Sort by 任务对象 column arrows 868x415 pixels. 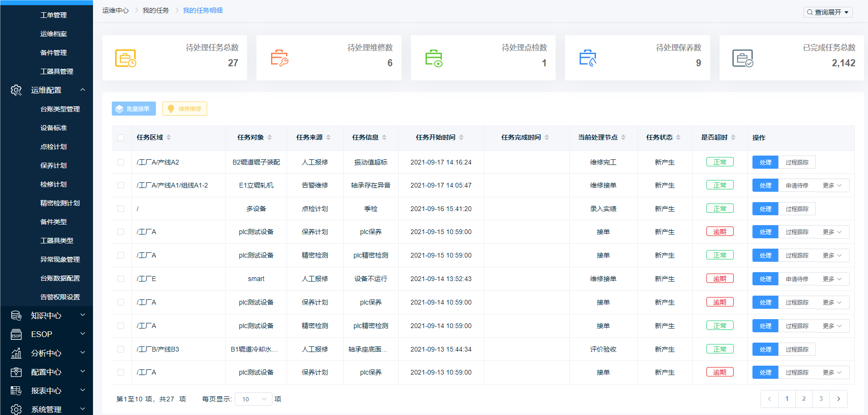click(270, 137)
